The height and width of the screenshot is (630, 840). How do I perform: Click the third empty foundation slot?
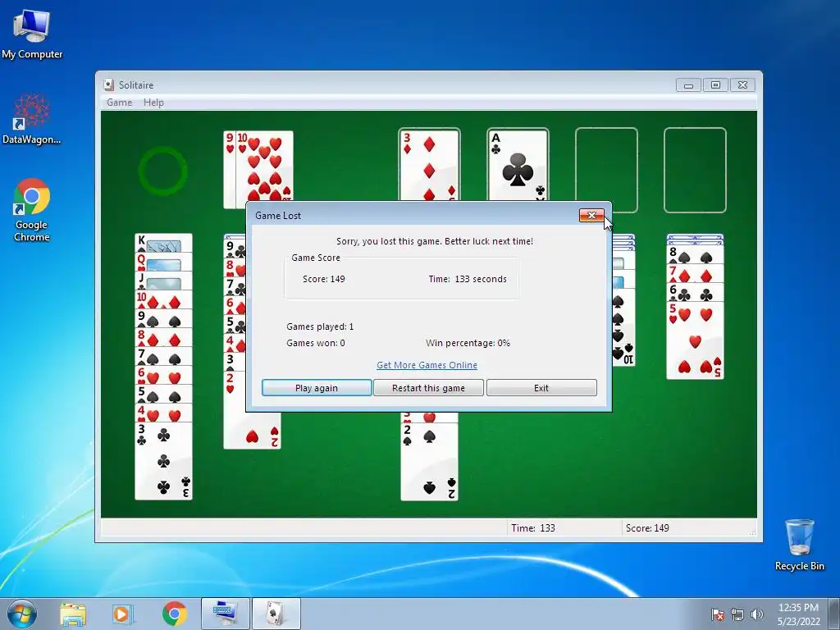point(606,170)
